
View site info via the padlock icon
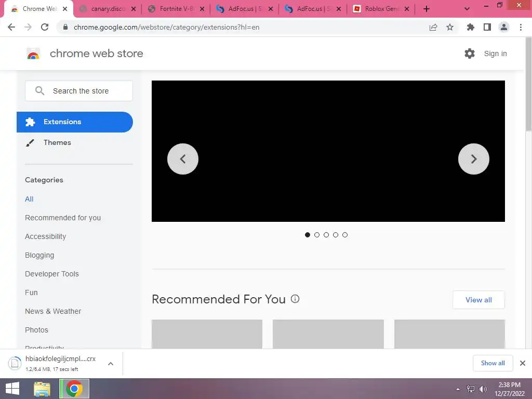(65, 27)
